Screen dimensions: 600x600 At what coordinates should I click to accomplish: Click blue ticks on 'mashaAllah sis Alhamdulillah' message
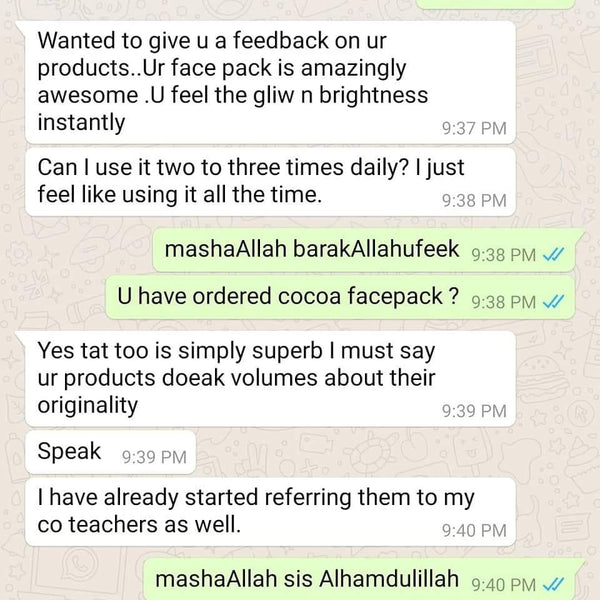click(554, 585)
